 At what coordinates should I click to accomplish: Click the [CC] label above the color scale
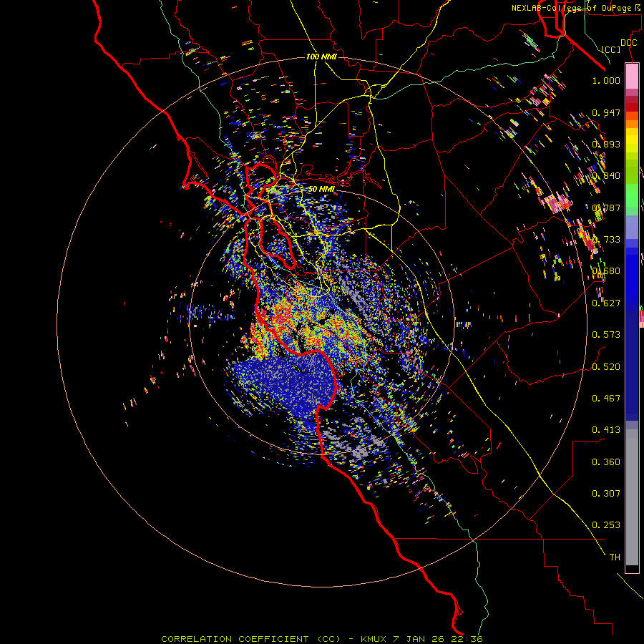click(610, 49)
